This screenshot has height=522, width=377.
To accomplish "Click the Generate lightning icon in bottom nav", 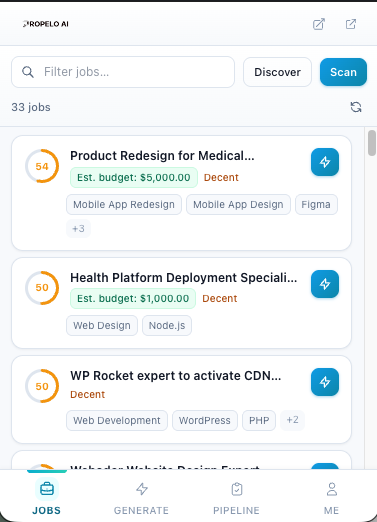I will coord(142,489).
